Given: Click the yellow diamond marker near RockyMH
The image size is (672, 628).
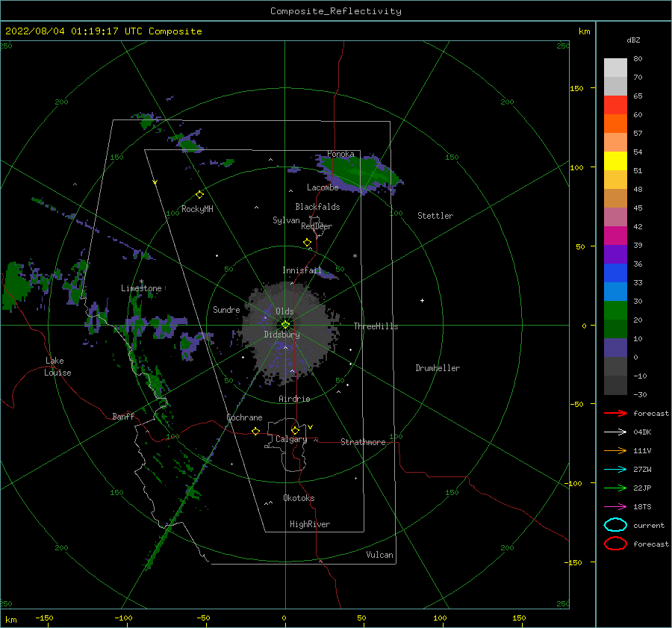Looking at the screenshot, I should click(x=199, y=195).
